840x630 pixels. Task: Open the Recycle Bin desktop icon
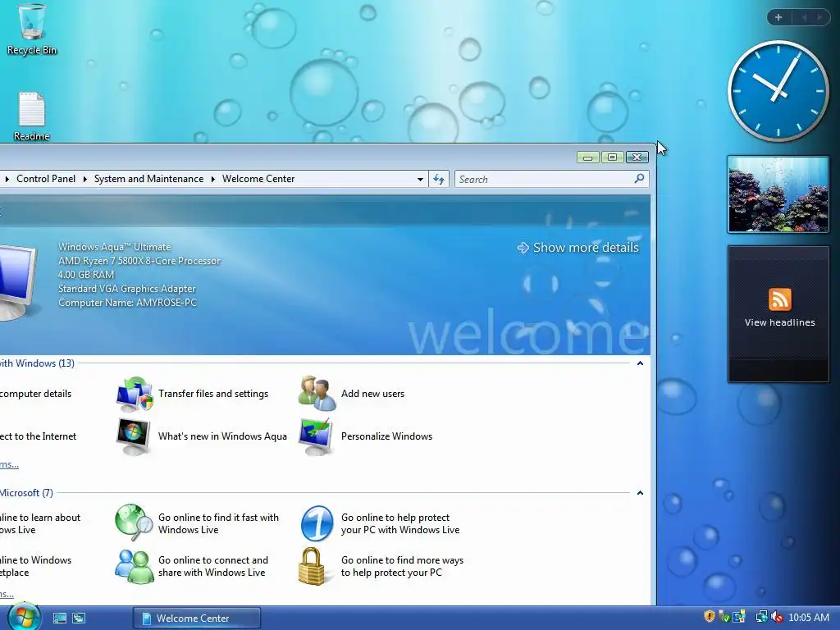[32, 29]
